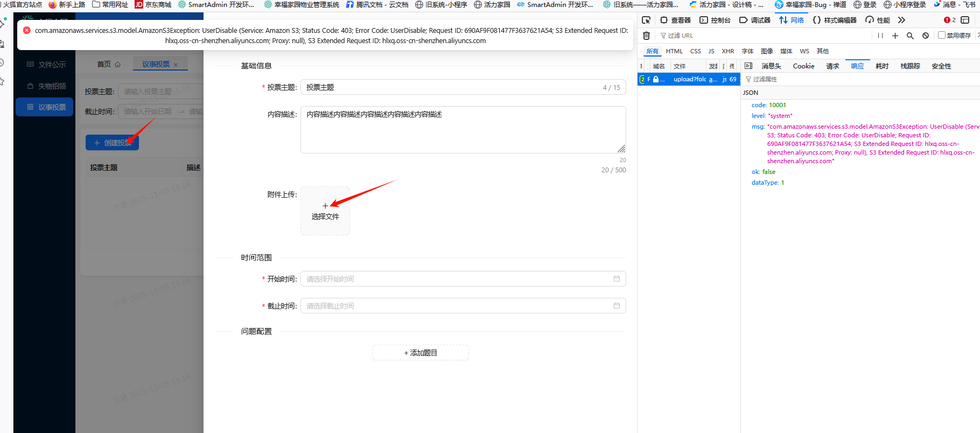Click 选择文件 upload box

325,211
